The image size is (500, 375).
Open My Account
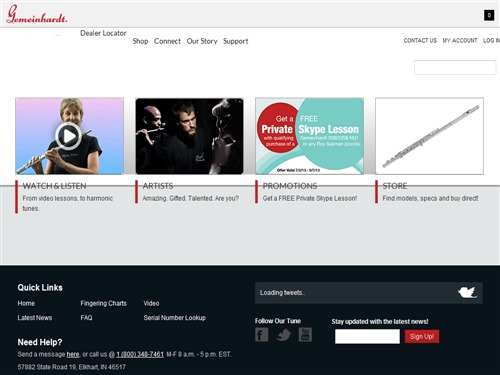coord(460,41)
